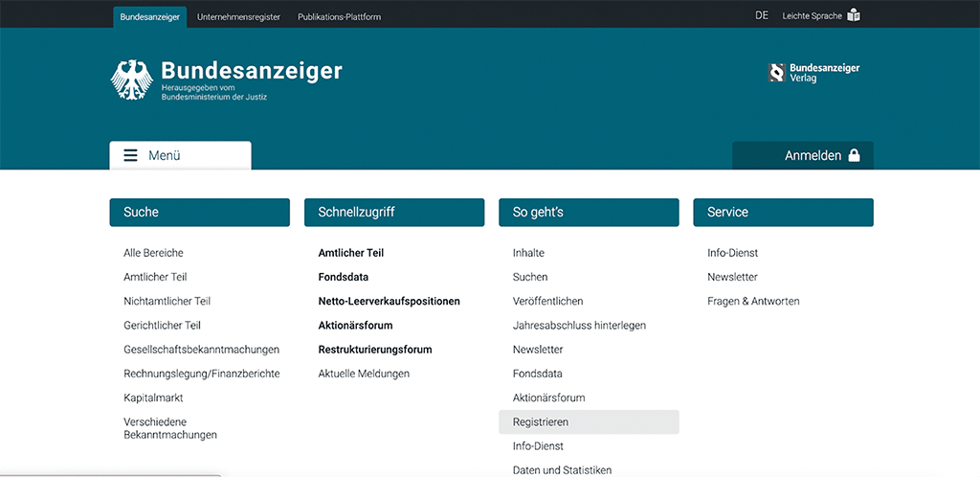
Task: Click the Suche section header
Action: [199, 213]
